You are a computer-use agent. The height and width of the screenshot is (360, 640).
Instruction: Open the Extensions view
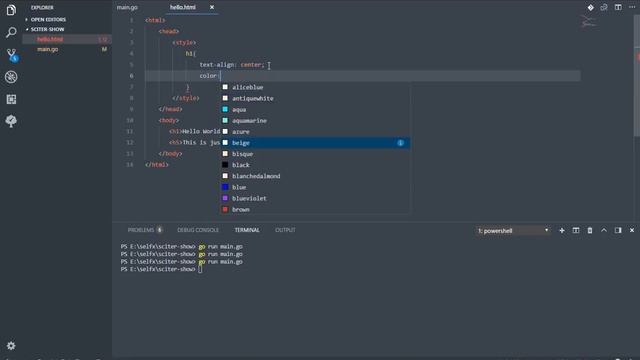point(11,99)
